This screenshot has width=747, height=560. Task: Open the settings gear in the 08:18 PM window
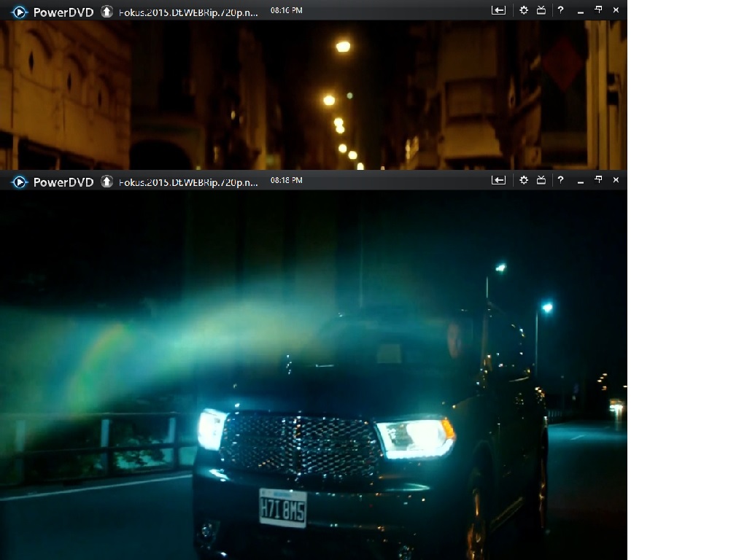coord(524,180)
